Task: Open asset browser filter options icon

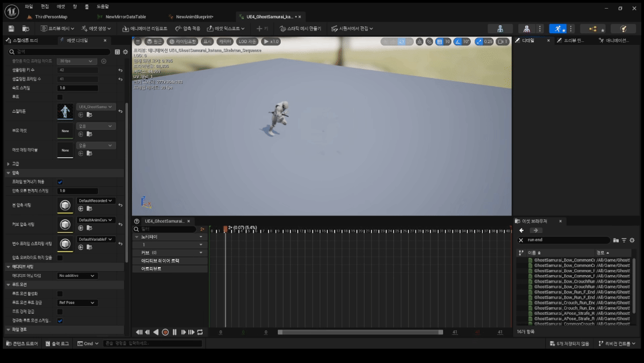Action: pyautogui.click(x=624, y=240)
